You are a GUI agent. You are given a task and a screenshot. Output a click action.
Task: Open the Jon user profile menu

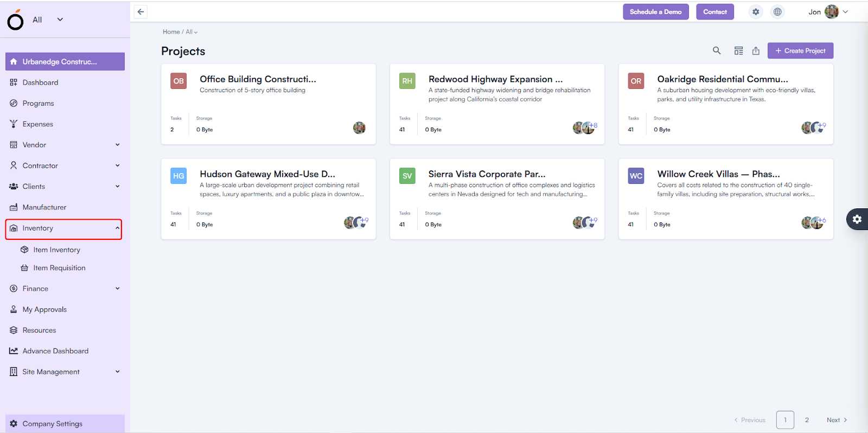click(x=827, y=12)
